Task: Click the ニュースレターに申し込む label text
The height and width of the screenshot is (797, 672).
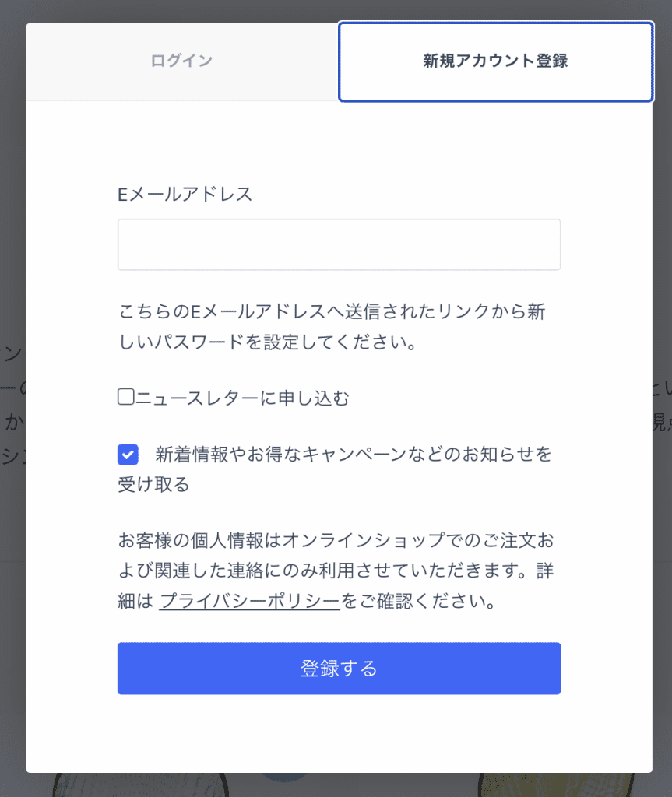Action: [x=242, y=398]
